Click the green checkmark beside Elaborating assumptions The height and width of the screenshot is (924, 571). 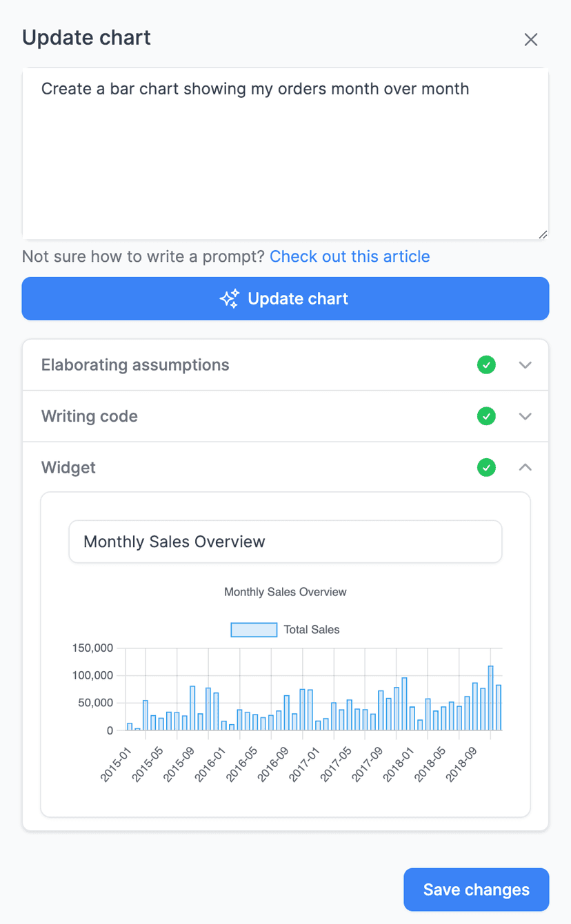486,365
